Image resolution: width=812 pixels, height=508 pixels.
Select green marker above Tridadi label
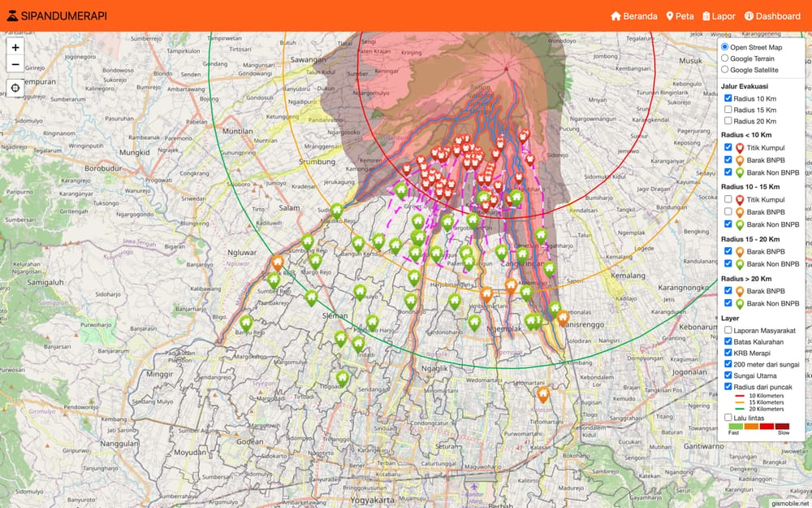[x=358, y=344]
